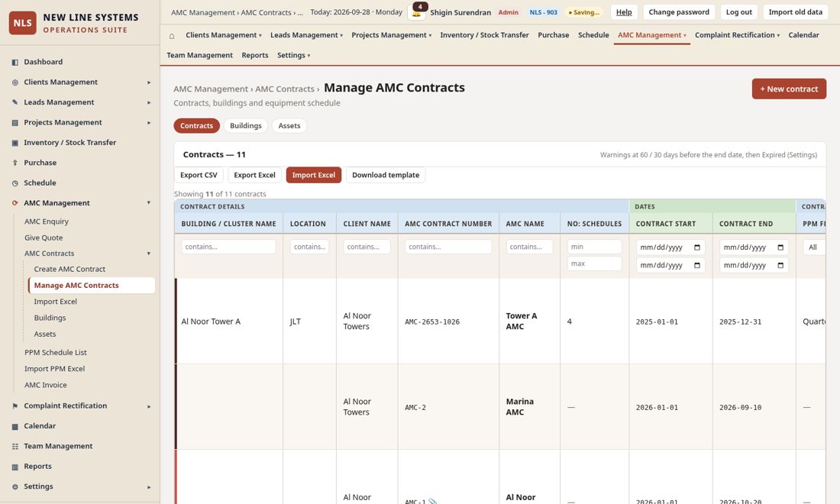Open Settings top menu dropdown
The width and height of the screenshot is (840, 504).
[293, 55]
